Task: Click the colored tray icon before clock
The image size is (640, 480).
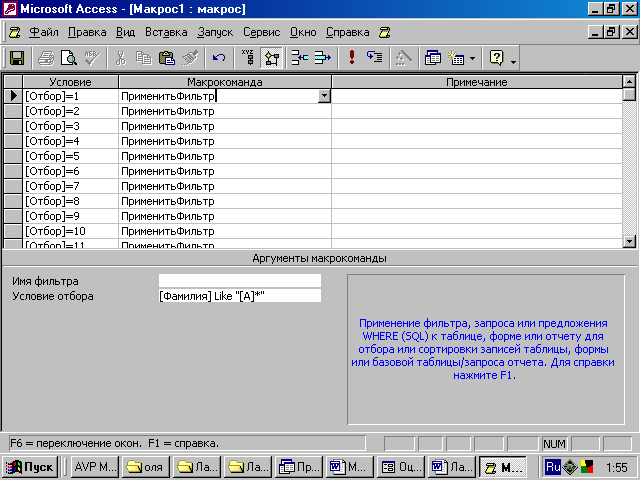Action: tap(587, 467)
